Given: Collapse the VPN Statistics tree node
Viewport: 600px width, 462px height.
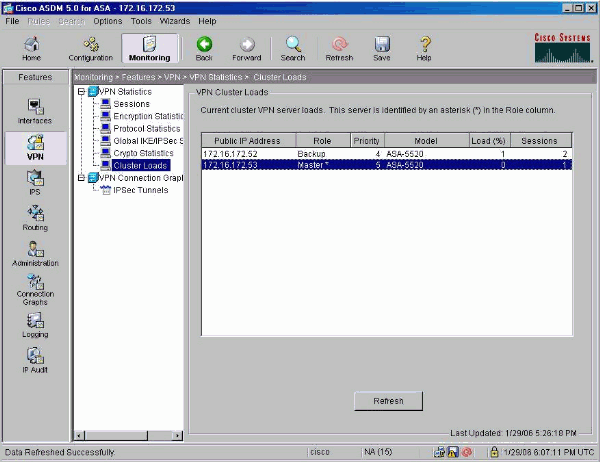Looking at the screenshot, I should click(x=80, y=92).
